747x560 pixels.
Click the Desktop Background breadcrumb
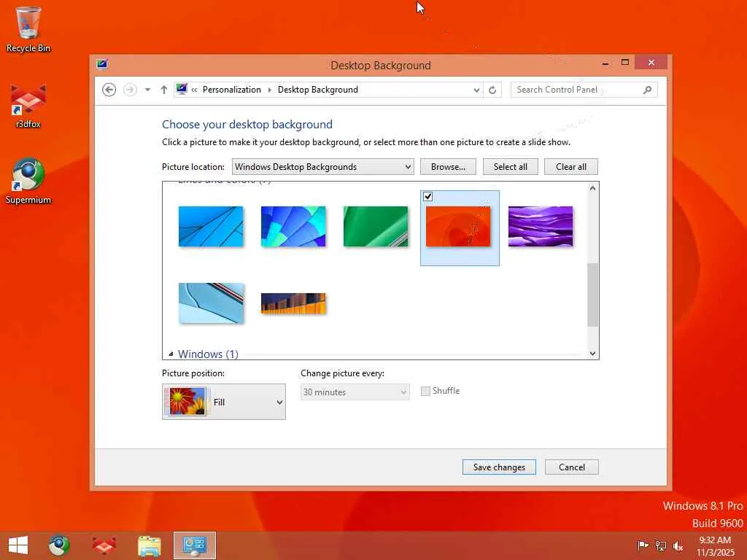click(x=318, y=90)
